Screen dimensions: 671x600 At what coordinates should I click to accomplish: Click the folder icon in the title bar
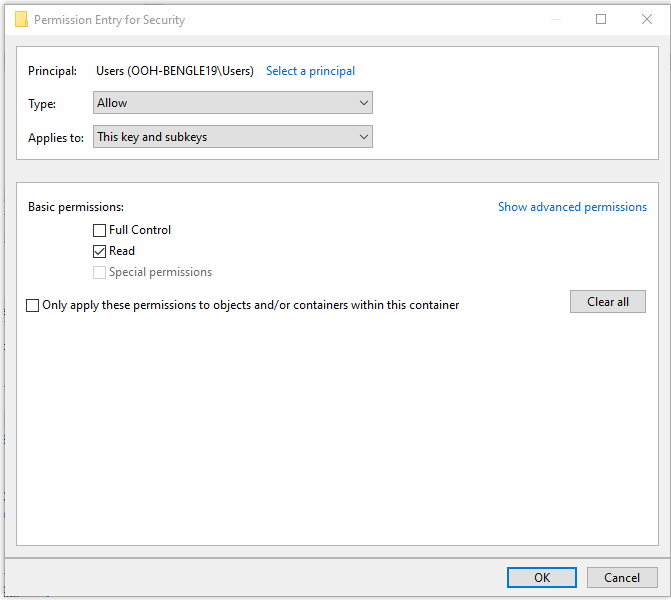[21, 19]
